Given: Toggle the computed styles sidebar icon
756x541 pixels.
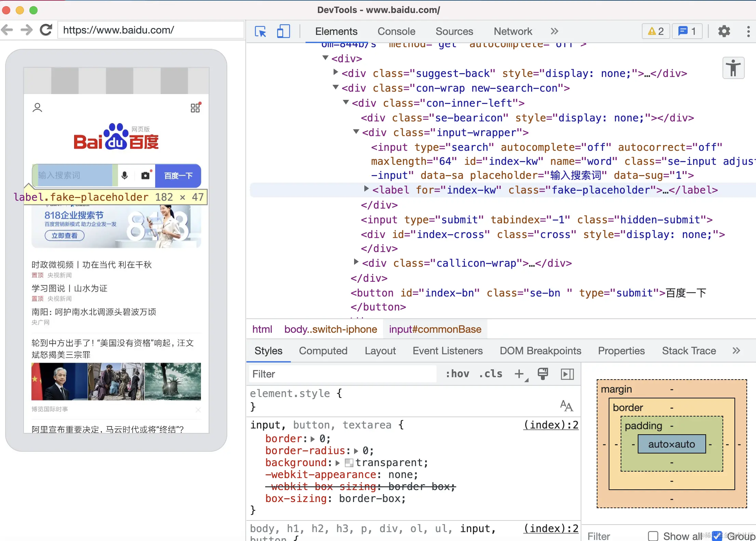Looking at the screenshot, I should coord(567,374).
